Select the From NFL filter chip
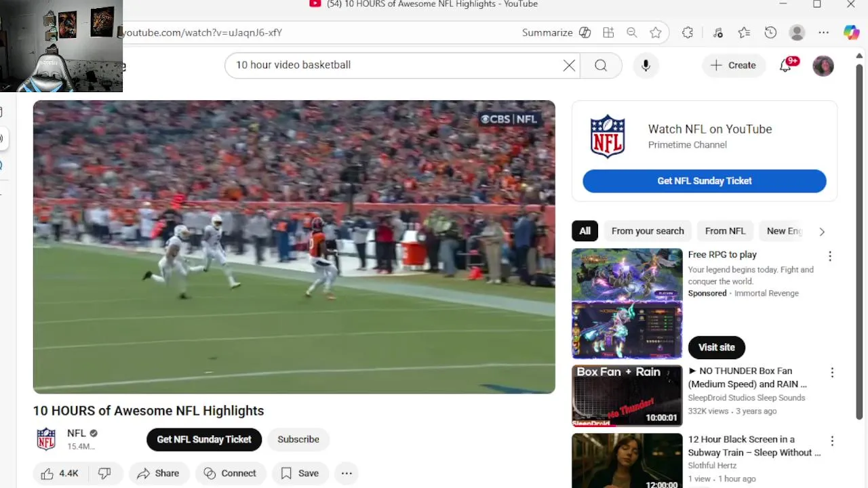 725,231
